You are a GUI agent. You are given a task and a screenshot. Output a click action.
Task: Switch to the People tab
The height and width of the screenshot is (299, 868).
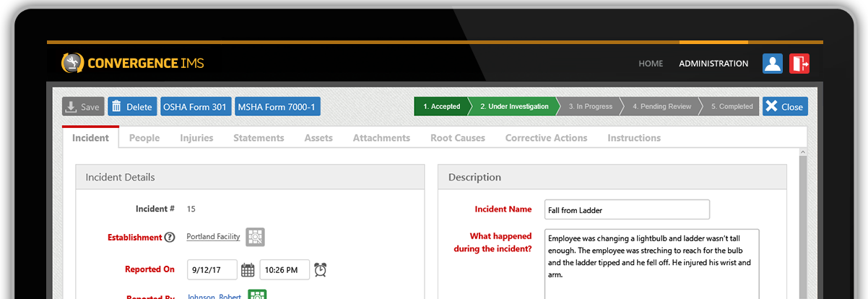pos(144,137)
